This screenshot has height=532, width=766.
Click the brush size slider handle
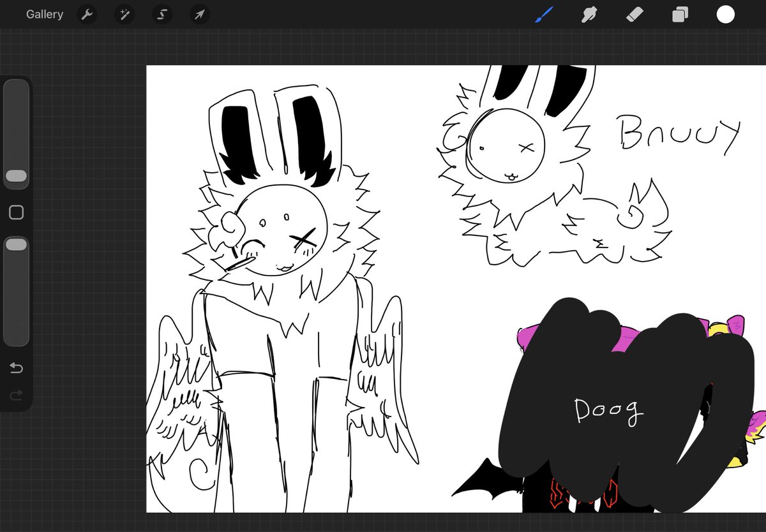coord(16,177)
